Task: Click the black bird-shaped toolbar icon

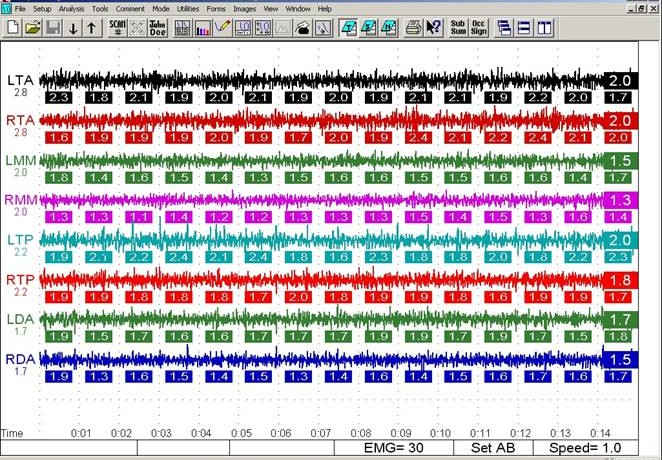Action: (x=303, y=28)
